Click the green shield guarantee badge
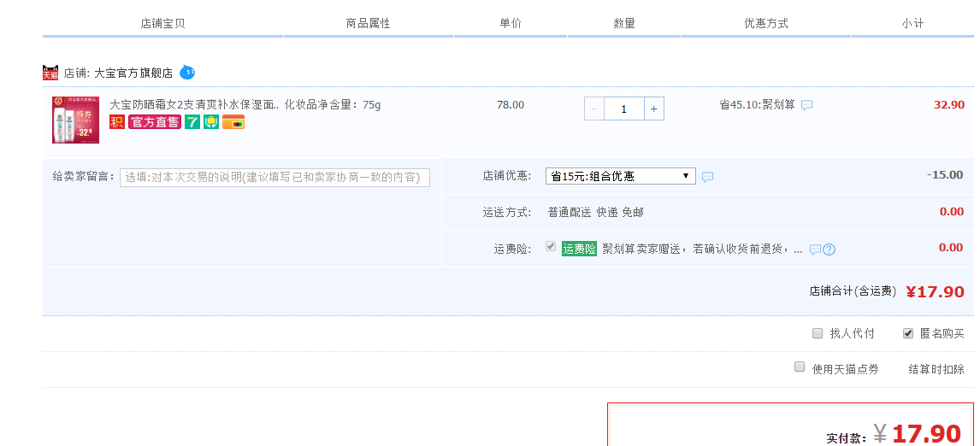The image size is (980, 446). [x=211, y=122]
